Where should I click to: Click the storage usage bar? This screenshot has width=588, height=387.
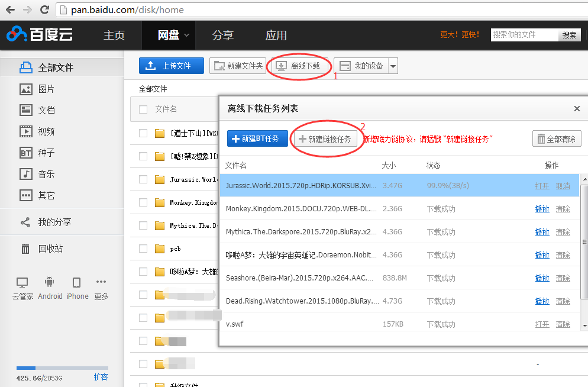pyautogui.click(x=62, y=368)
